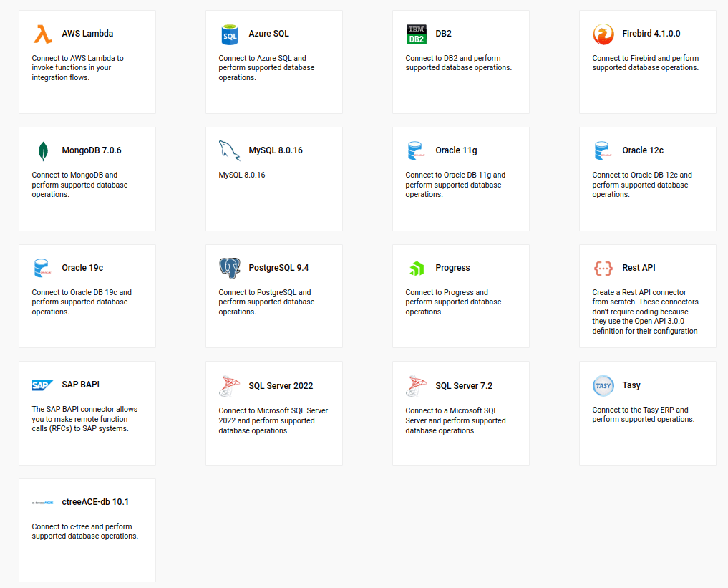Click the SAP logo icon
Viewport: 728px width, 588px height.
[x=43, y=385]
